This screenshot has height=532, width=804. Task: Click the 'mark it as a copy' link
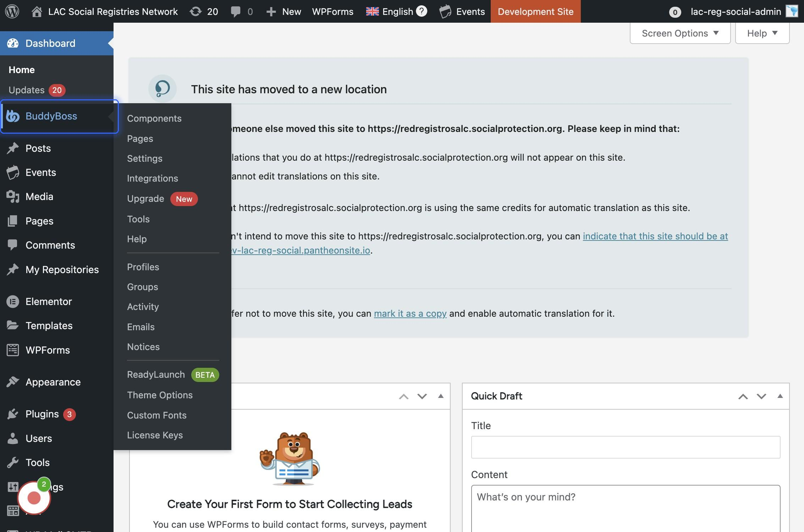point(410,314)
